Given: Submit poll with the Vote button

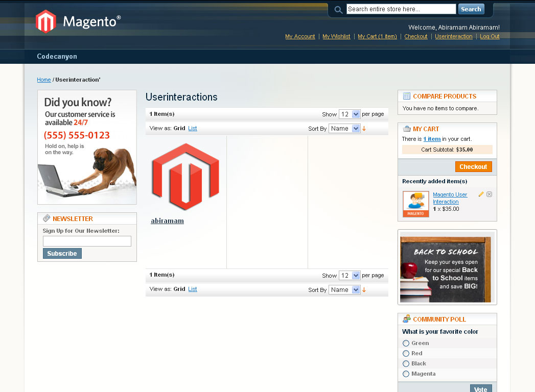Looking at the screenshot, I should coord(480,388).
